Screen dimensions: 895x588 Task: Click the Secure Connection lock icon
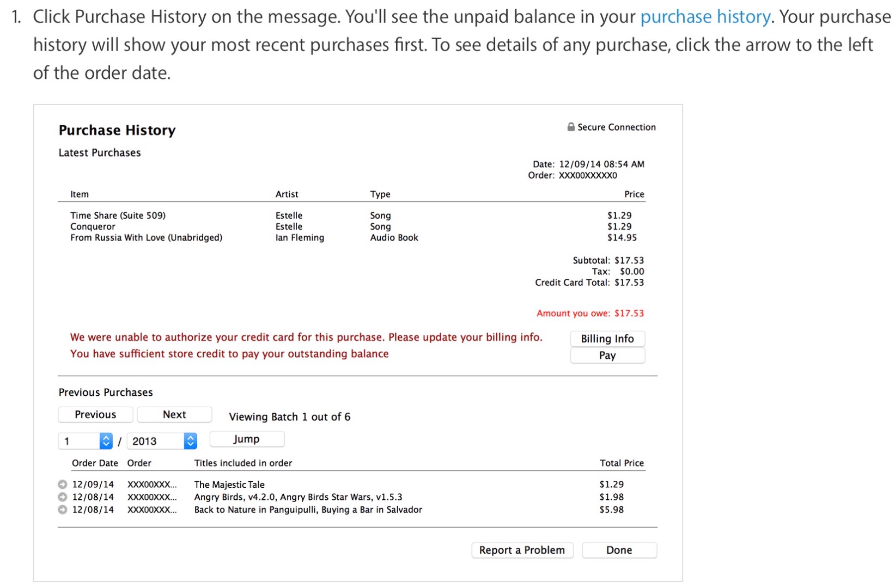pyautogui.click(x=570, y=127)
